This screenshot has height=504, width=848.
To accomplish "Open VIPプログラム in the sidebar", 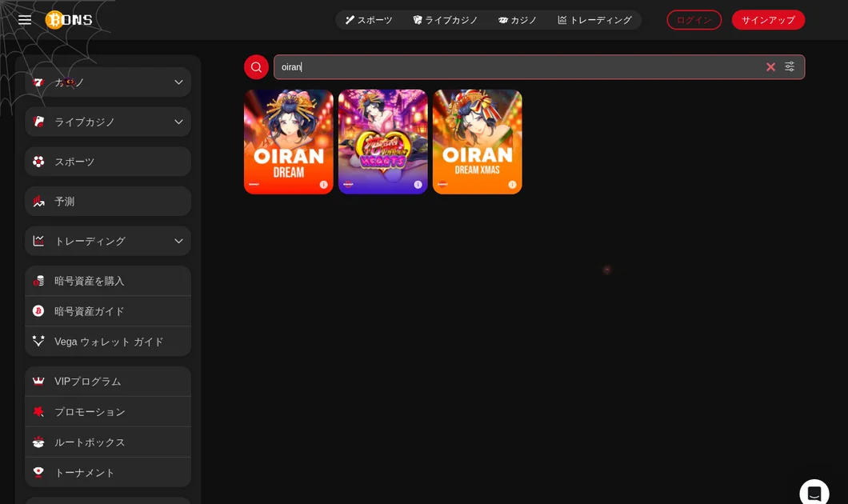I will (108, 382).
